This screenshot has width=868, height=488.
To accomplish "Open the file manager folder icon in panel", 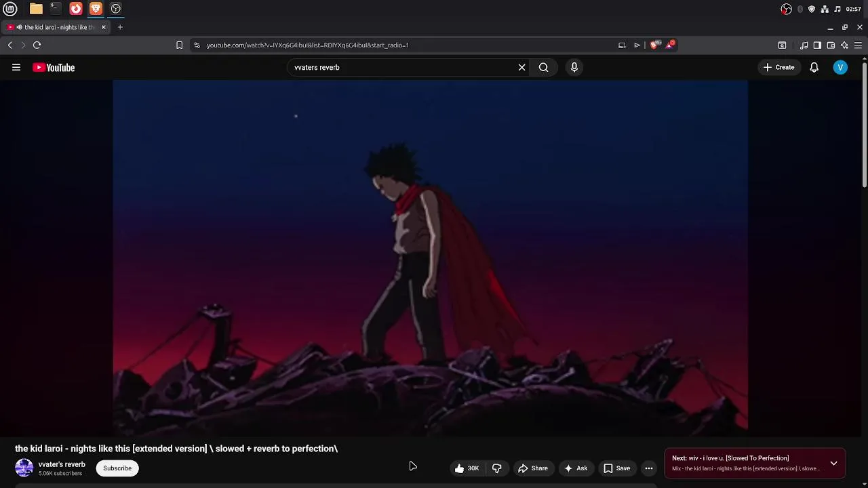I will [x=36, y=9].
